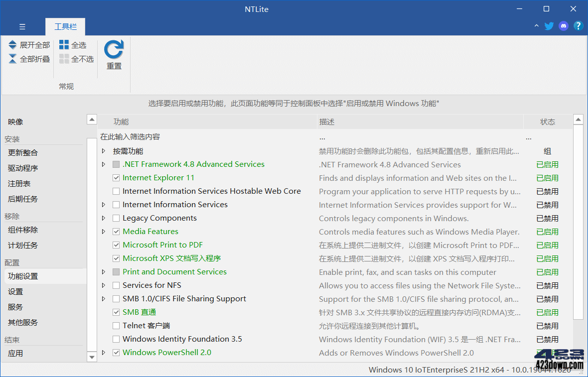
Task: Open NTLite's Twitter page icon
Action: pyautogui.click(x=549, y=25)
